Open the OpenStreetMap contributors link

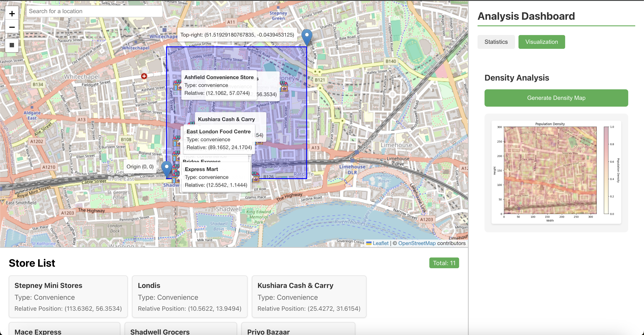point(417,243)
